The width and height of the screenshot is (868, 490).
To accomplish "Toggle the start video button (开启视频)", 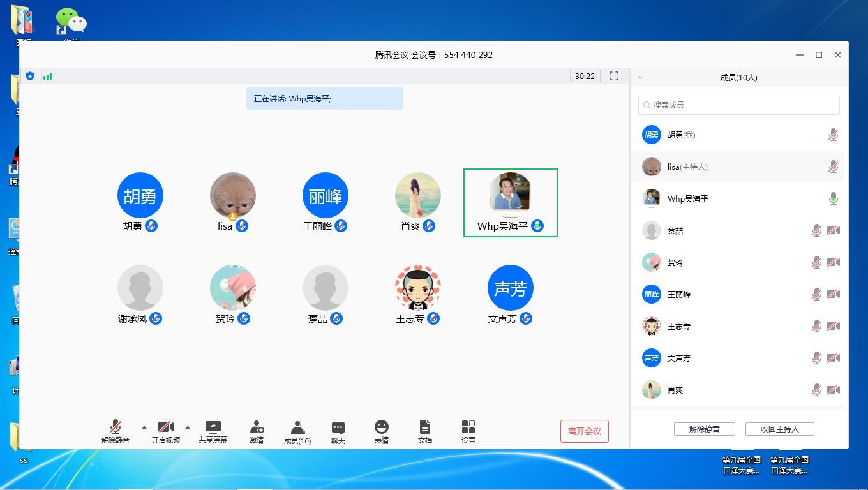I will point(165,427).
